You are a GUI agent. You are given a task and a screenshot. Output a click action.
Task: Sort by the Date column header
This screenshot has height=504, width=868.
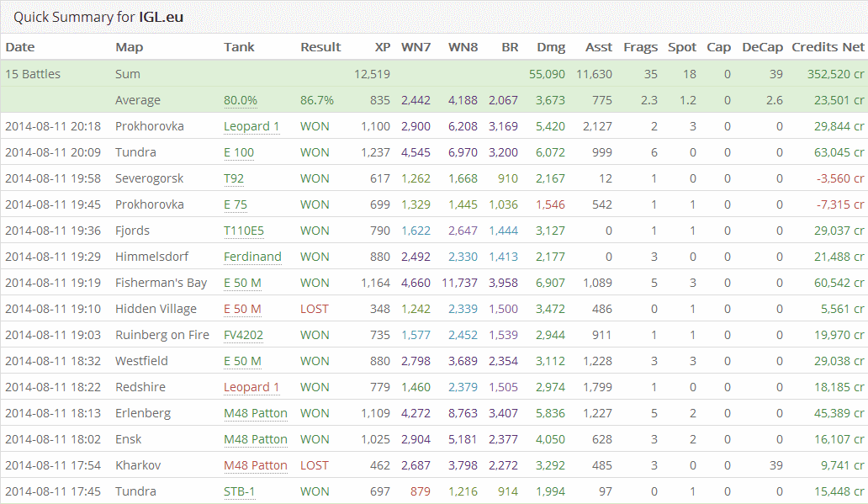click(20, 47)
